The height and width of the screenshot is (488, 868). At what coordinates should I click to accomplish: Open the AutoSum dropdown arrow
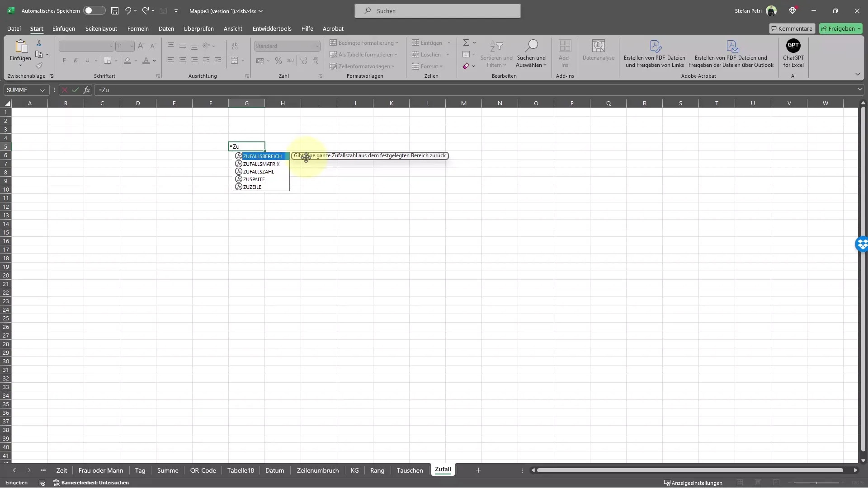click(474, 43)
